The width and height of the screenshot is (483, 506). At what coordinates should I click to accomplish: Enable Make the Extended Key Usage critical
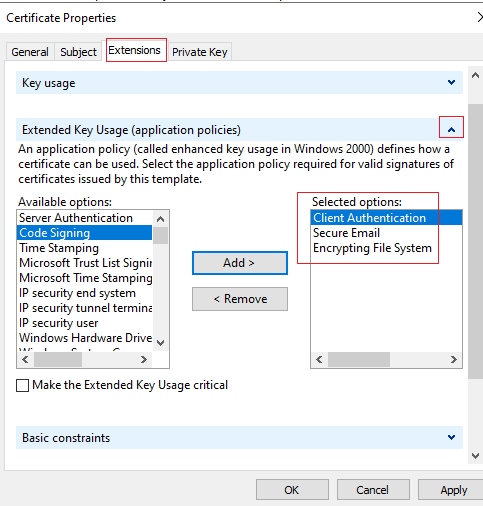(x=22, y=386)
